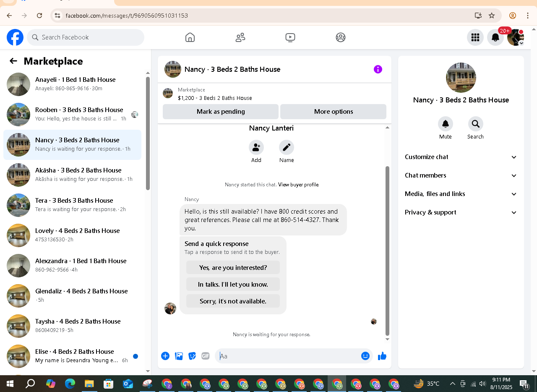The width and height of the screenshot is (537, 392).
Task: Open Lovely 4 Beds 2 Baths House chat
Action: tap(72, 235)
